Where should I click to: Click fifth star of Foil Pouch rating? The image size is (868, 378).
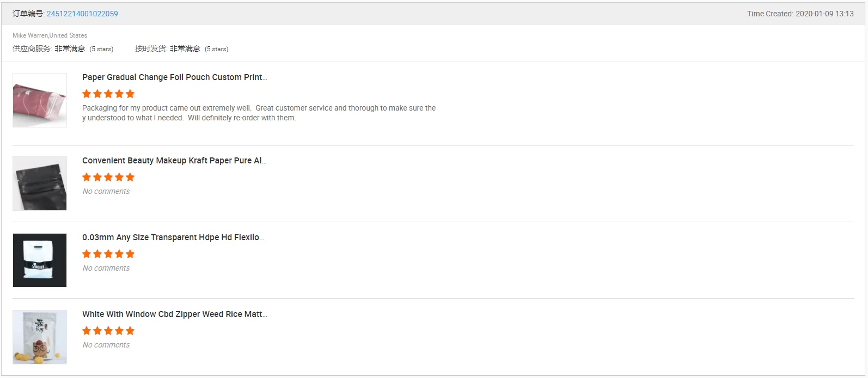(x=130, y=94)
